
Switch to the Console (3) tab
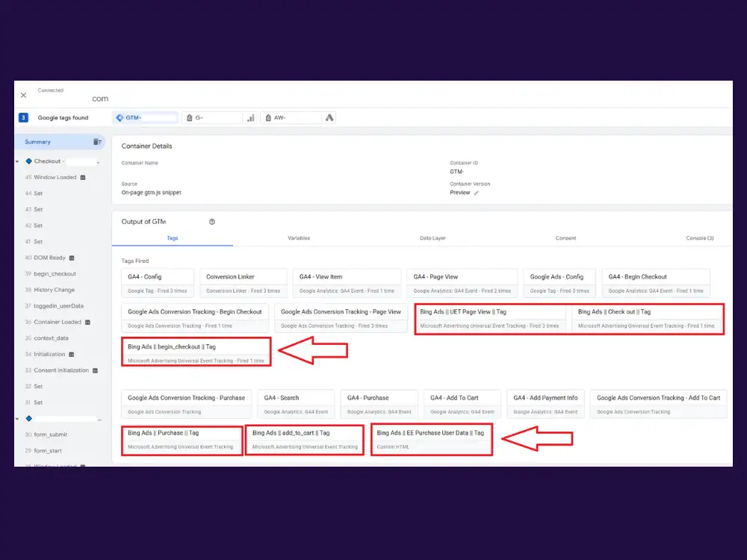pyautogui.click(x=699, y=238)
